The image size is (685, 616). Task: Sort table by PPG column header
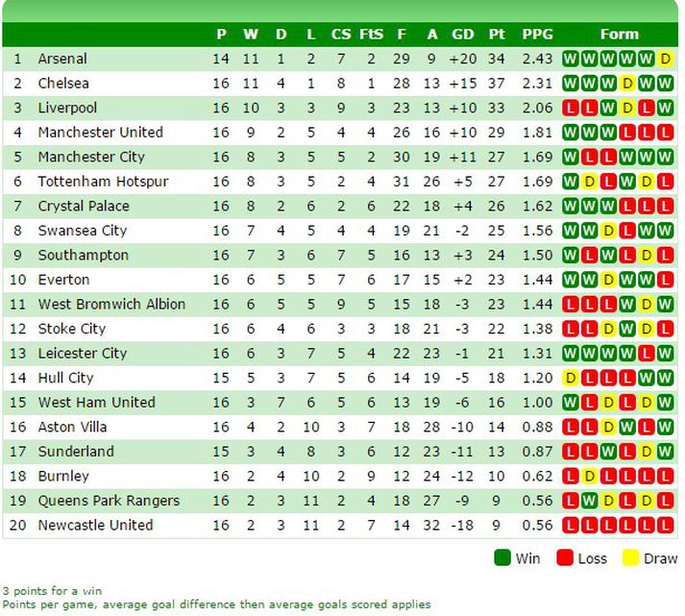537,35
